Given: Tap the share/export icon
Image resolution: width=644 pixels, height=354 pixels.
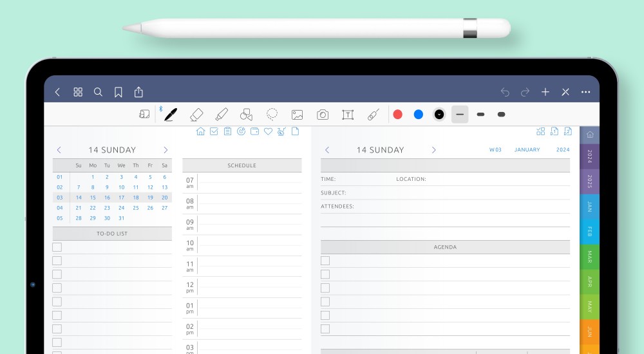Looking at the screenshot, I should [138, 91].
